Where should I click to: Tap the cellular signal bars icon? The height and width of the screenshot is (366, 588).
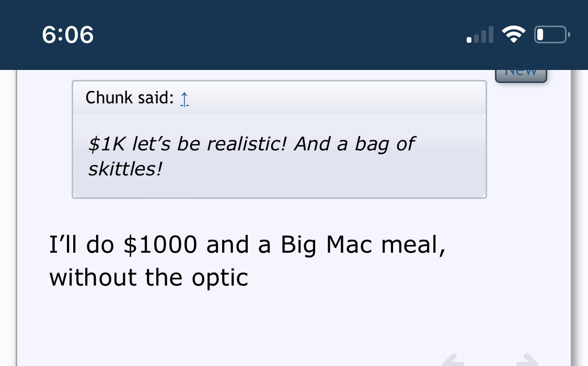click(x=480, y=35)
